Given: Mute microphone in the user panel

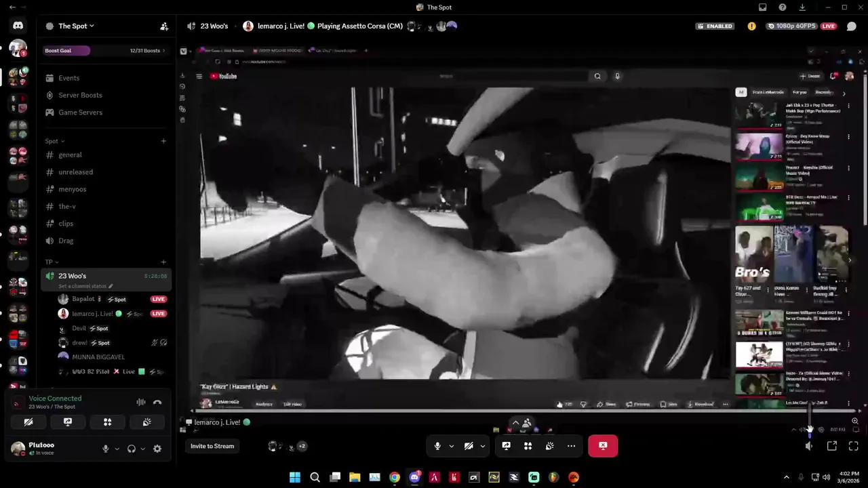Looking at the screenshot, I should (105, 449).
